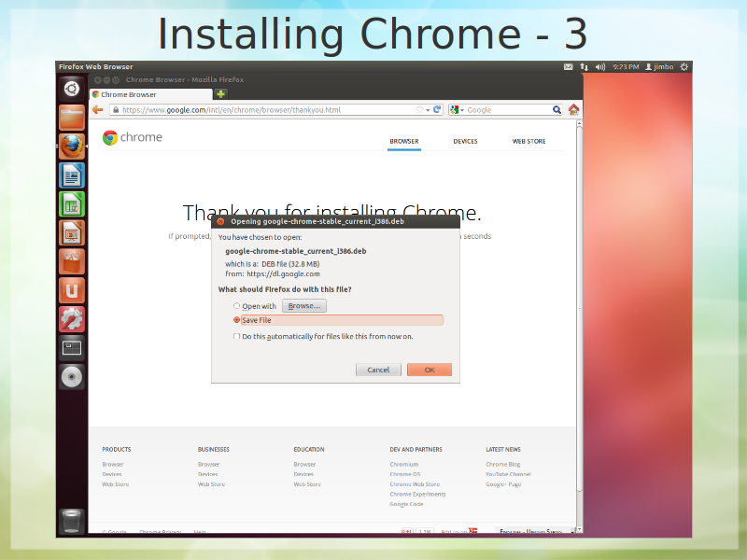Open a new tab with the plus button
This screenshot has width=747, height=560.
[x=220, y=94]
